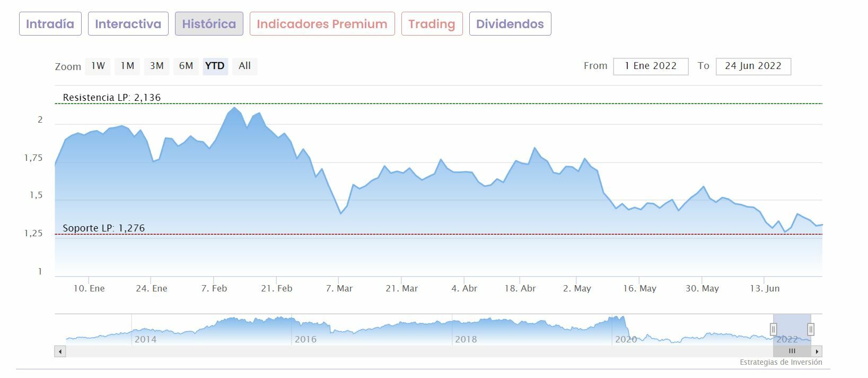
Task: Click the navigator scrollbar right arrow
Action: click(x=817, y=351)
